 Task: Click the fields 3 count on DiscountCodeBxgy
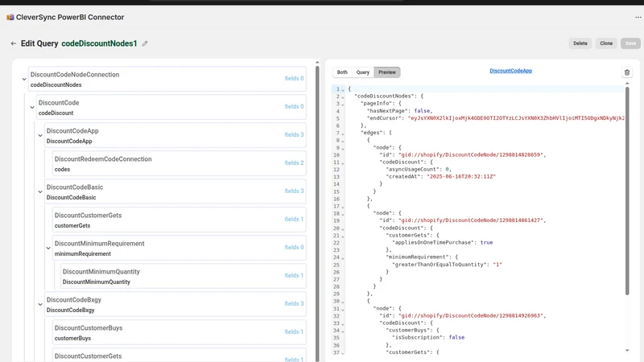294,304
